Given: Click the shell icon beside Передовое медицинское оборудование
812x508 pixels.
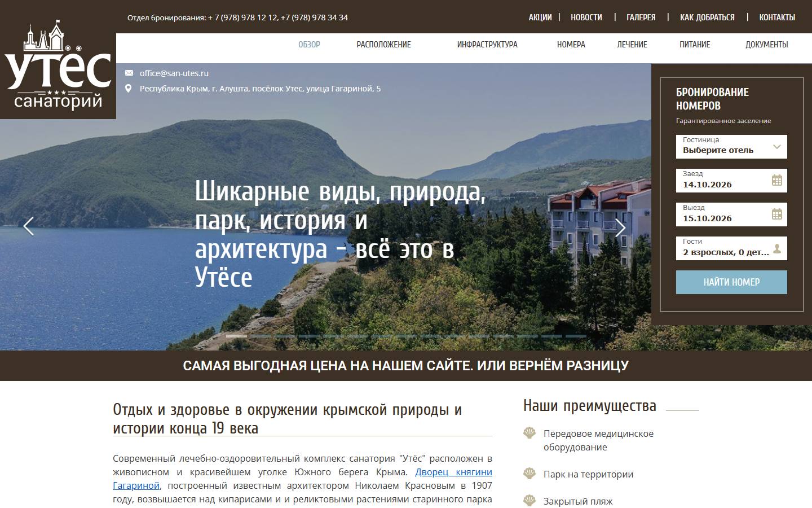Looking at the screenshot, I should coord(529,433).
